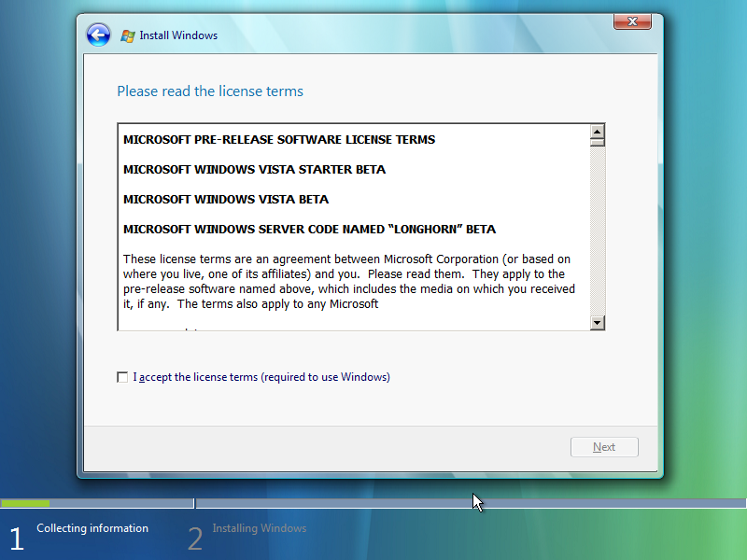747x560 pixels.
Task: Click the "LONGHORN" BETA server line
Action: [310, 229]
